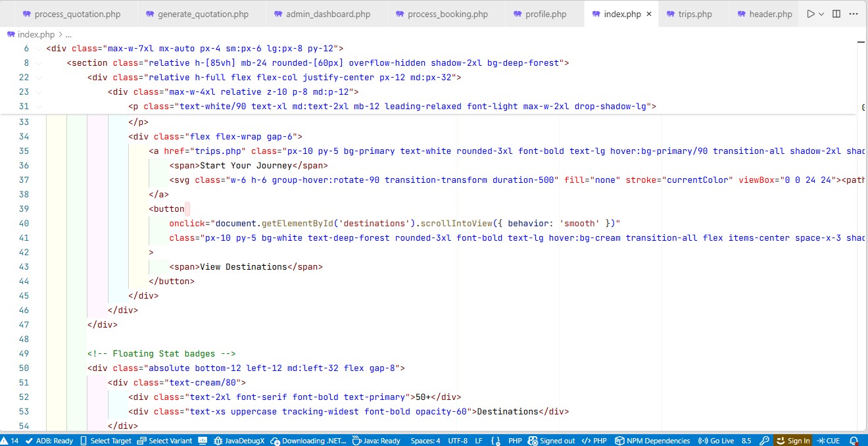Image resolution: width=868 pixels, height=446 pixels.
Task: Open the NPM Dependencies status item
Action: coord(654,440)
